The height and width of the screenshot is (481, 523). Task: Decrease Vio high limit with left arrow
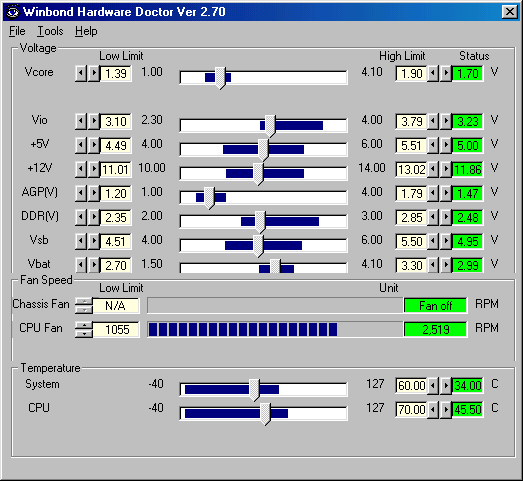tap(433, 121)
